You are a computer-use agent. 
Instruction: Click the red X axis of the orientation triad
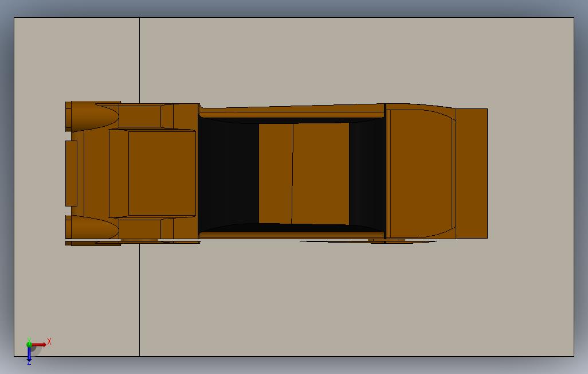point(39,344)
